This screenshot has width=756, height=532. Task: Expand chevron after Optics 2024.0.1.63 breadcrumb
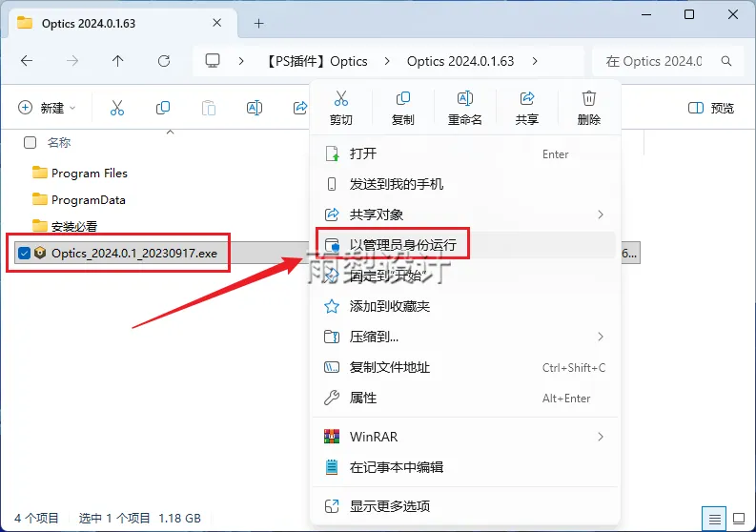coord(535,61)
